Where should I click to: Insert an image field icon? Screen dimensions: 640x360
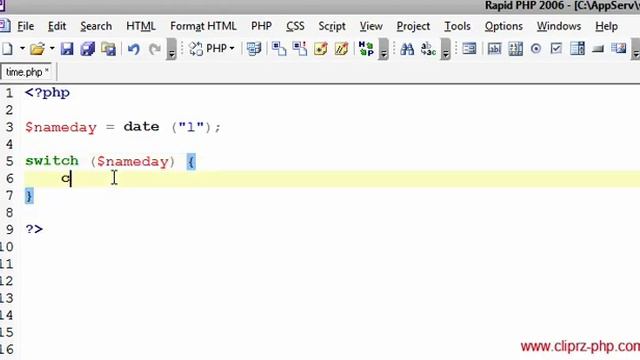(x=619, y=49)
